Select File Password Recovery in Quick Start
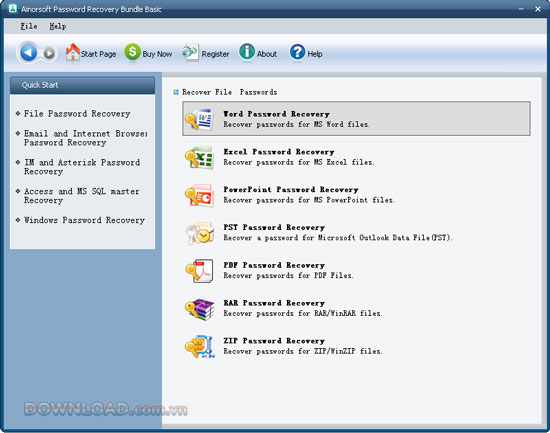This screenshot has width=550, height=433. pos(77,114)
